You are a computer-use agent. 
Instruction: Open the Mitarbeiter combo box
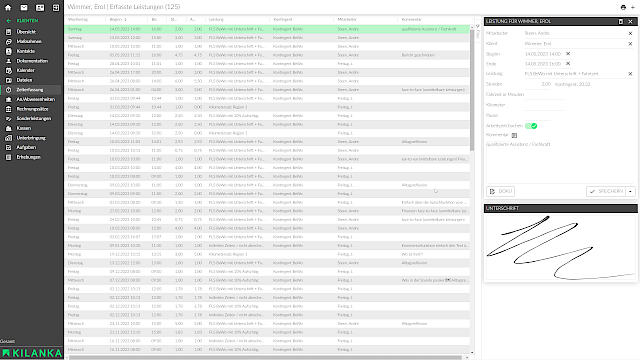pyautogui.click(x=576, y=33)
